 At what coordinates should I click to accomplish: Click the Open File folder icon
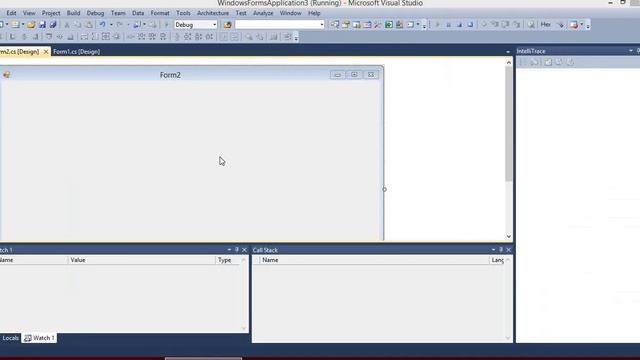(31, 25)
